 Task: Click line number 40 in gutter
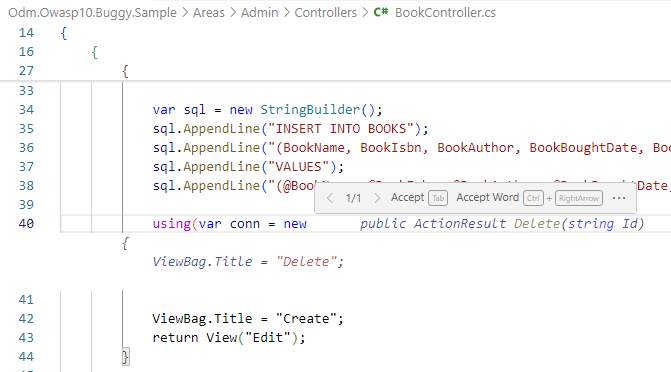pos(26,223)
